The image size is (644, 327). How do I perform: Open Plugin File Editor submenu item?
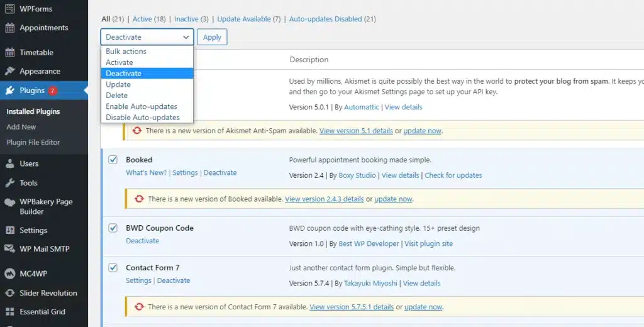(x=33, y=143)
